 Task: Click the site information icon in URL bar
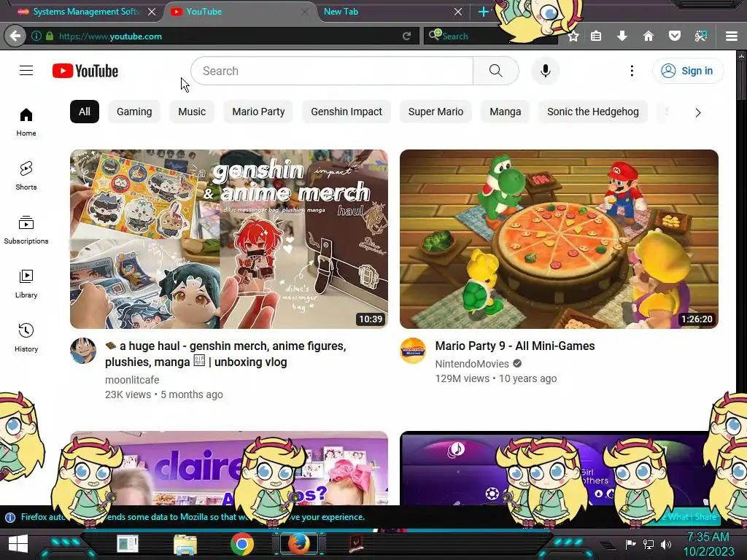(x=36, y=36)
